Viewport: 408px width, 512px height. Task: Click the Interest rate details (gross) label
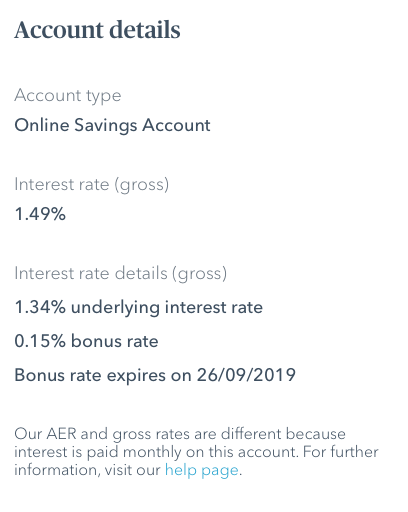121,274
